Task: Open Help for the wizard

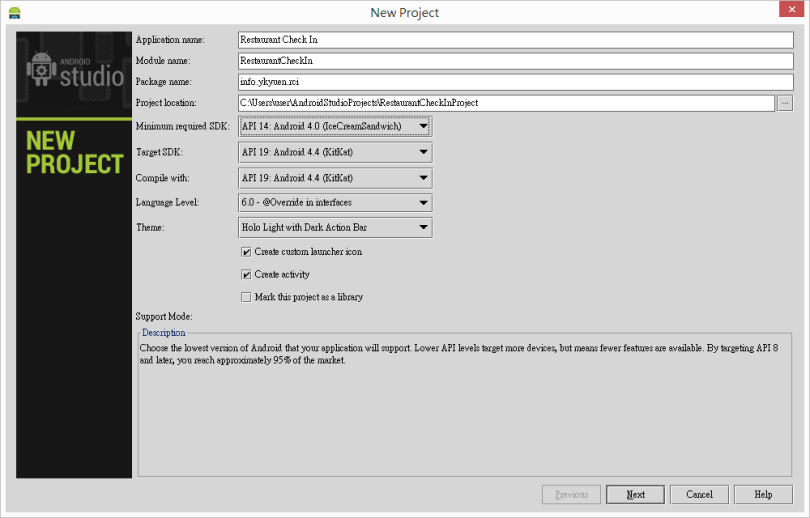Action: pyautogui.click(x=763, y=494)
